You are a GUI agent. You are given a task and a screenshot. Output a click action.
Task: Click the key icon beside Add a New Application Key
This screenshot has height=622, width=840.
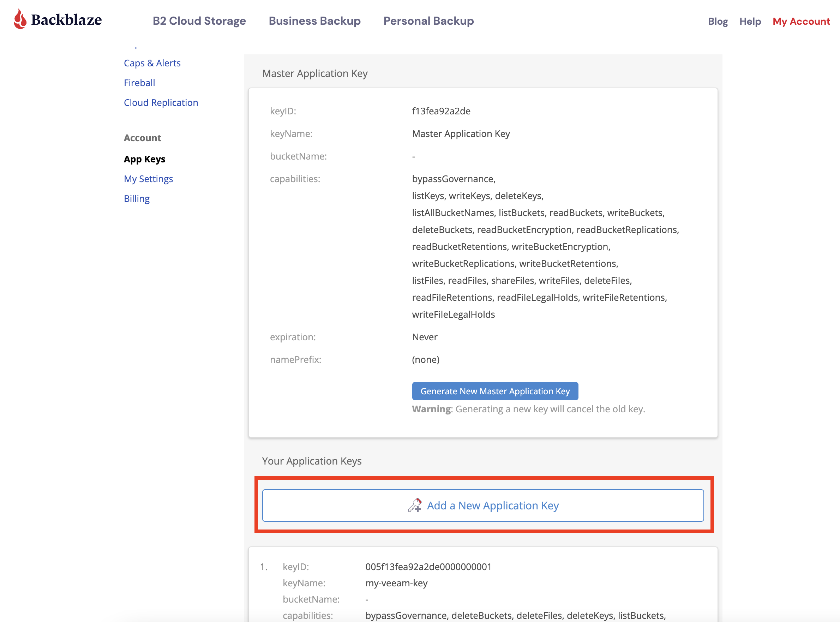pyautogui.click(x=415, y=505)
